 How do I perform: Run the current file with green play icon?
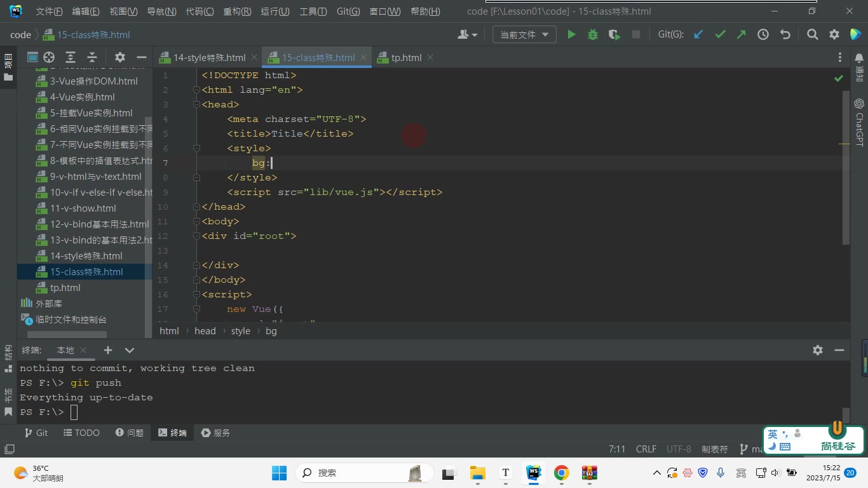[571, 35]
